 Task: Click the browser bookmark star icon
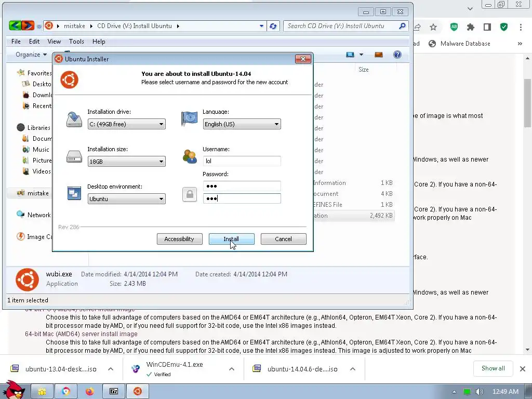tap(433, 27)
